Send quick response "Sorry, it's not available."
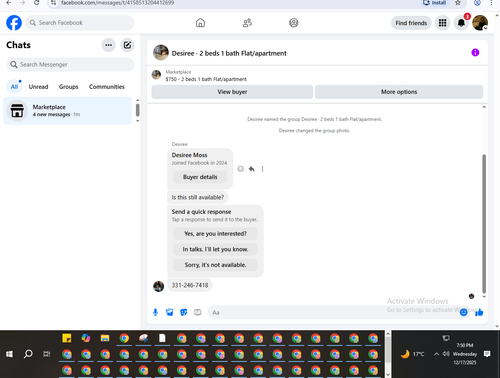Image resolution: width=500 pixels, height=378 pixels. pos(215,265)
